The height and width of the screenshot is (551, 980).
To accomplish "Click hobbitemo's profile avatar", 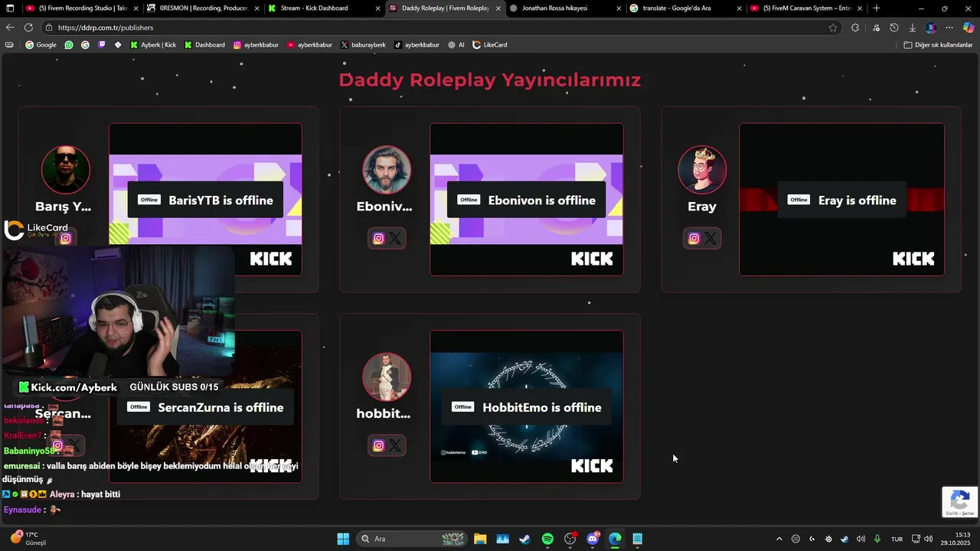I will click(x=387, y=377).
